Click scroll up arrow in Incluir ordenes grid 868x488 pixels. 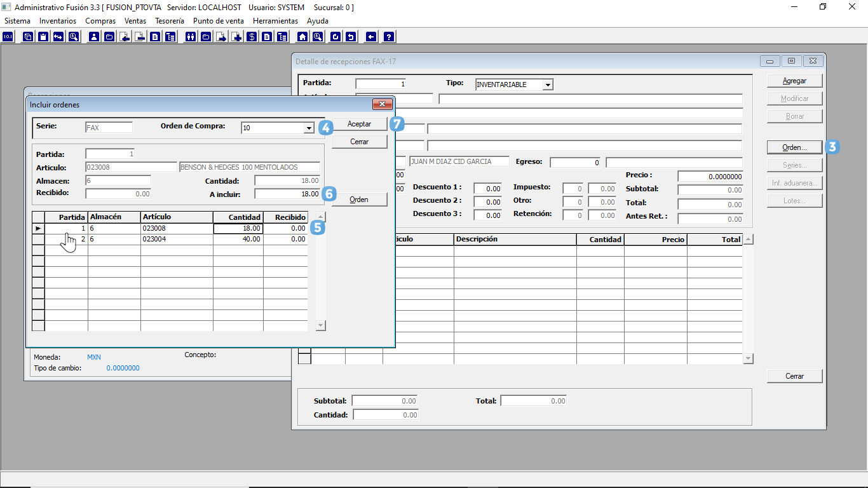point(320,217)
